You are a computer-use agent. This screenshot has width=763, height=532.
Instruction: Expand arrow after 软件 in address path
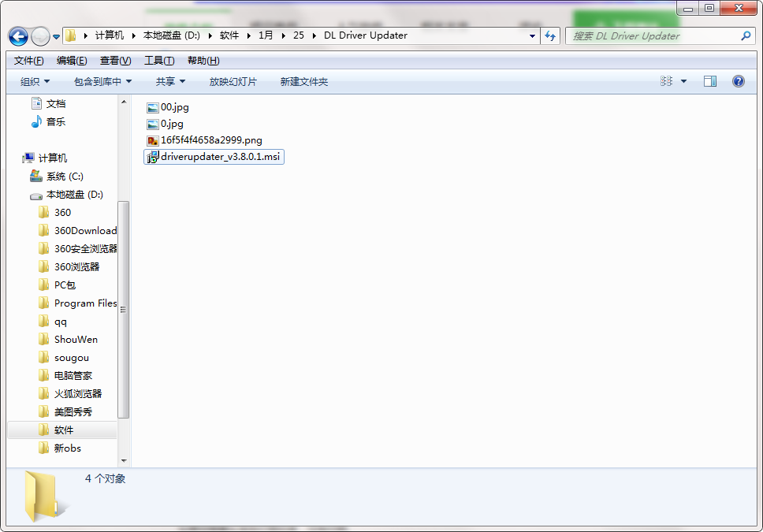(248, 35)
